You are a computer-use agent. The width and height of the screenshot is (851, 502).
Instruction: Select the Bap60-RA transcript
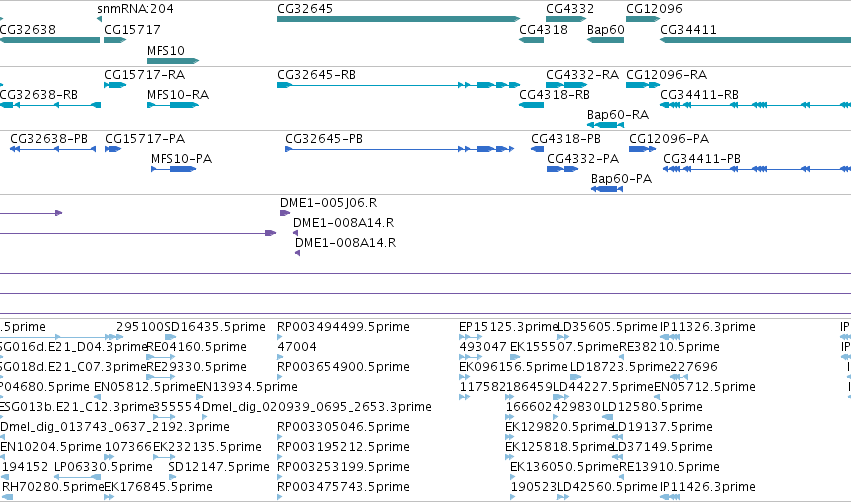(x=606, y=125)
